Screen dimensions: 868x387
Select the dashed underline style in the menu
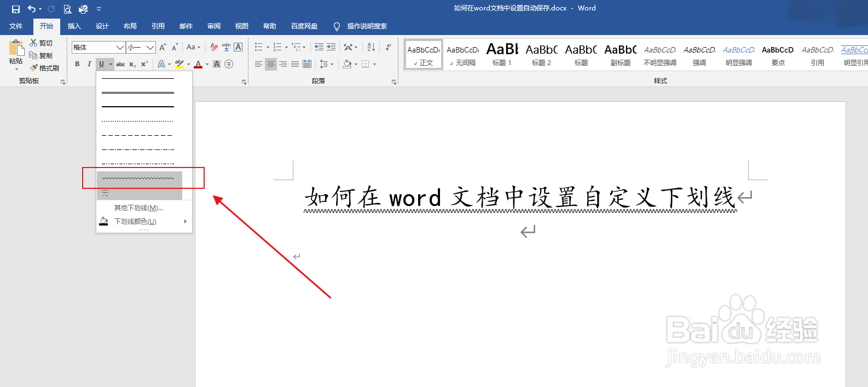(x=138, y=135)
